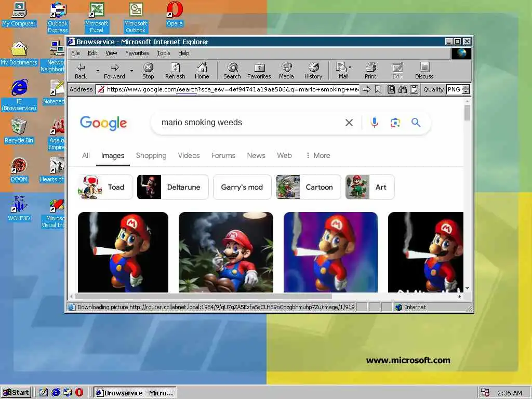Open the Mario among cannabis plants thumbnail

pos(226,252)
